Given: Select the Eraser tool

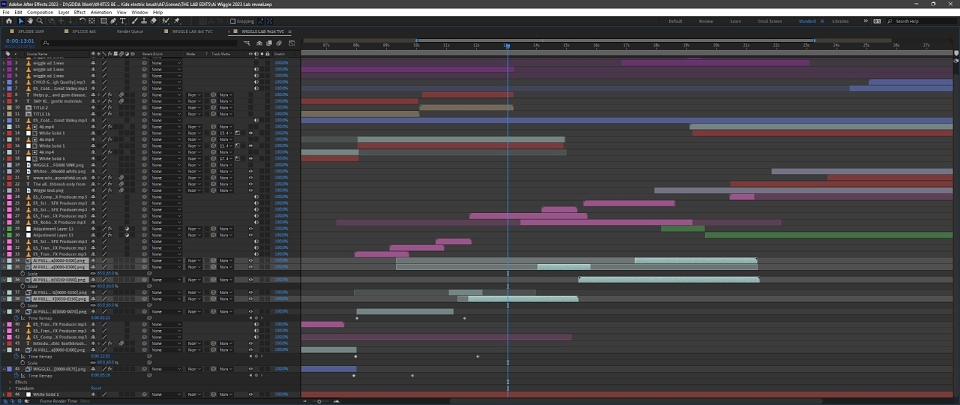Looking at the screenshot, I should (154, 21).
